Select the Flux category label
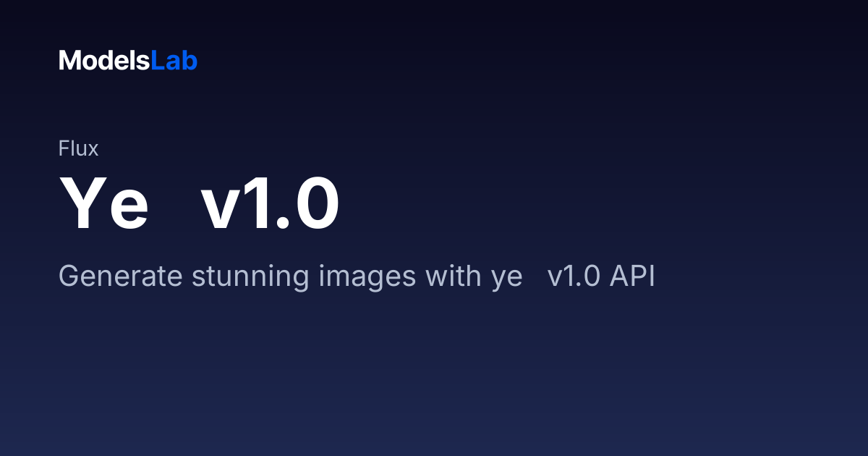Image resolution: width=868 pixels, height=456 pixels. click(78, 148)
